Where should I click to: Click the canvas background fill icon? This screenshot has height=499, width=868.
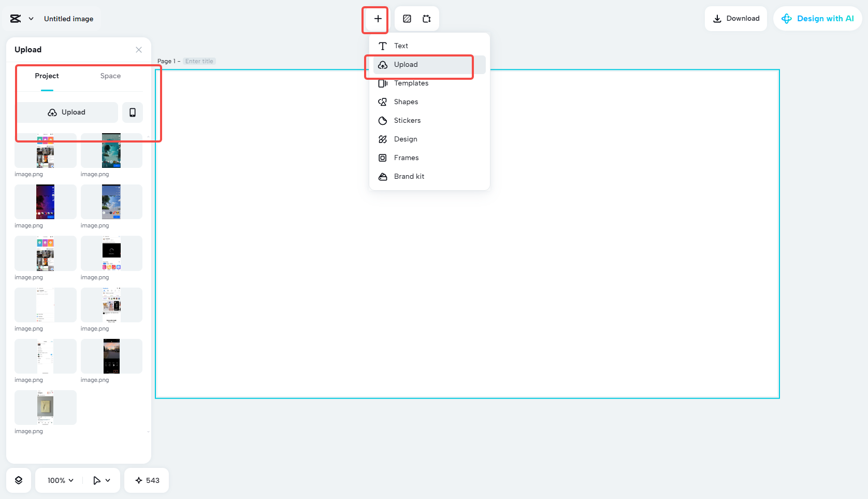pos(407,18)
